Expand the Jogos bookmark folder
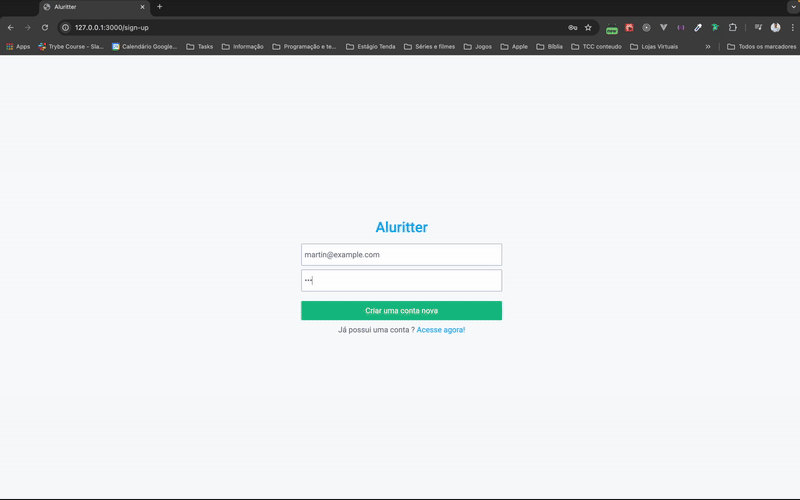This screenshot has height=500, width=800. click(x=478, y=46)
